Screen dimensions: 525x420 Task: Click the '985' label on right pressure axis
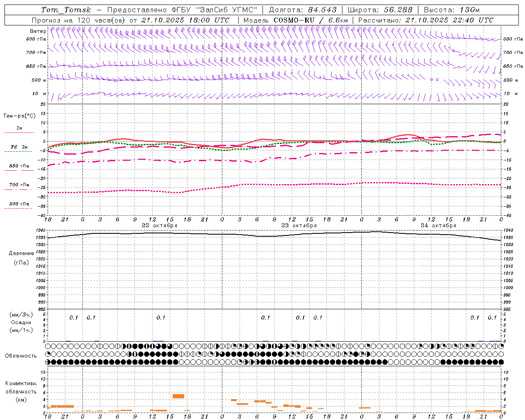point(508,309)
